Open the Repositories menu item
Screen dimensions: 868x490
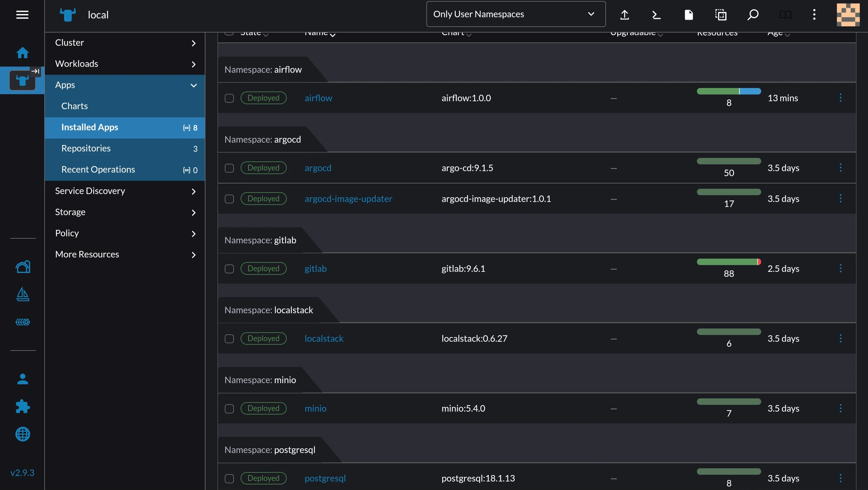(x=125, y=149)
